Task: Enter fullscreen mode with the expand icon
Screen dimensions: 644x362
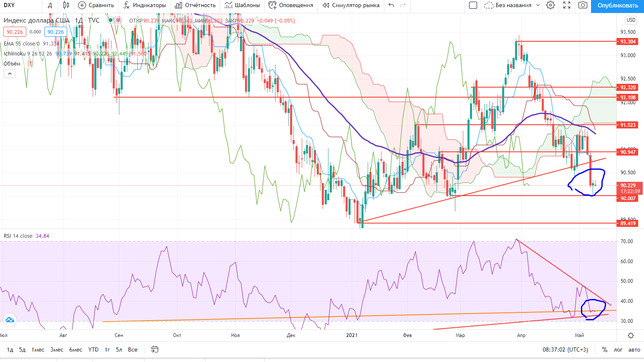Action: click(567, 5)
